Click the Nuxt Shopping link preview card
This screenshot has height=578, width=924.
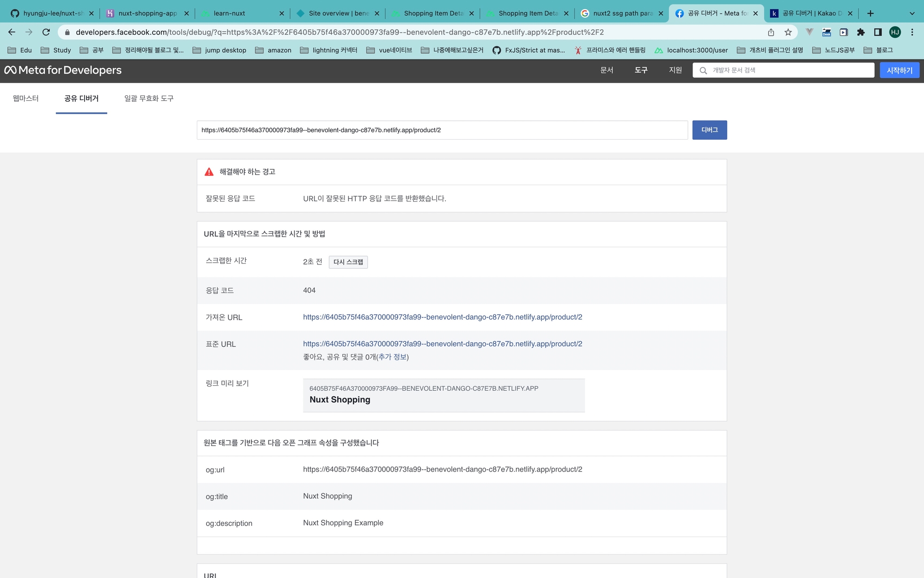(x=444, y=395)
